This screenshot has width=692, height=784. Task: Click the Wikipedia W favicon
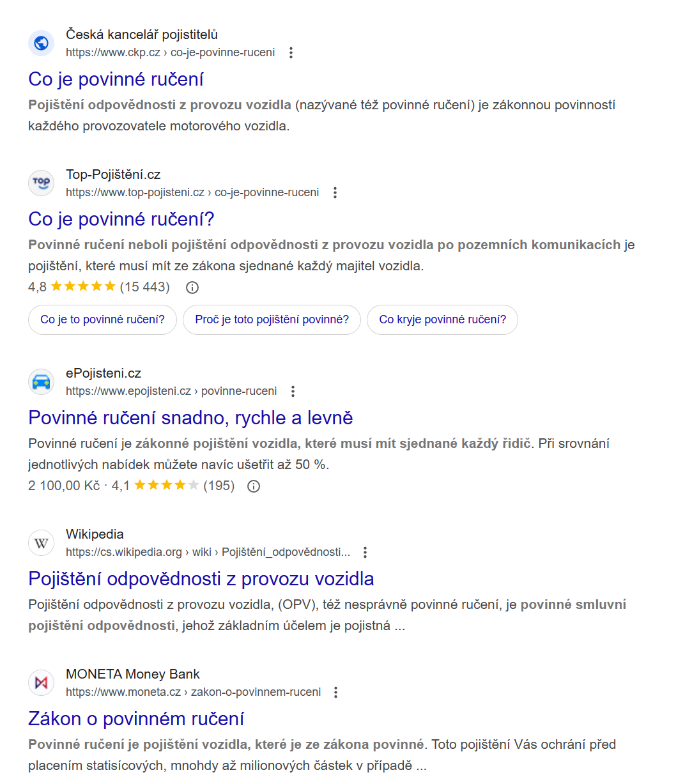point(41,542)
